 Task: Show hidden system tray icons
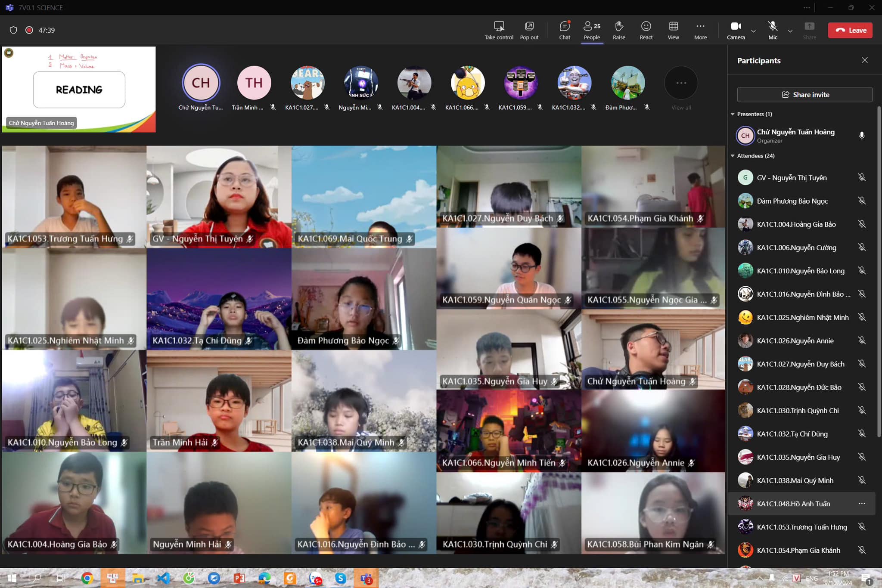(x=760, y=579)
